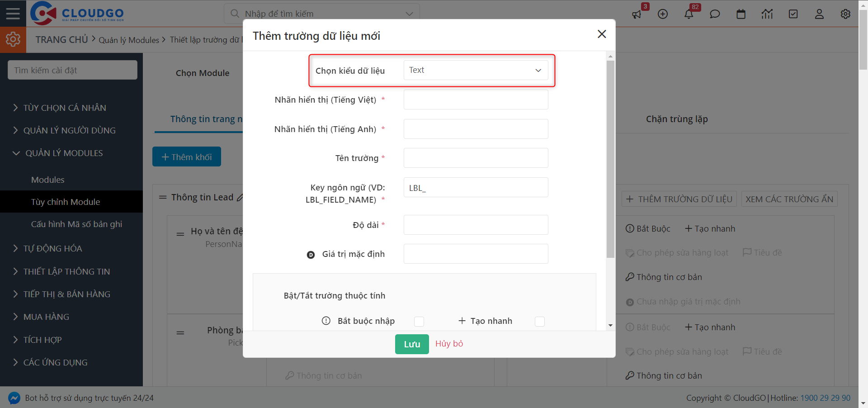Image resolution: width=868 pixels, height=408 pixels.
Task: Enable the Tạo nhanh checkbox in the dialog
Action: 539,322
